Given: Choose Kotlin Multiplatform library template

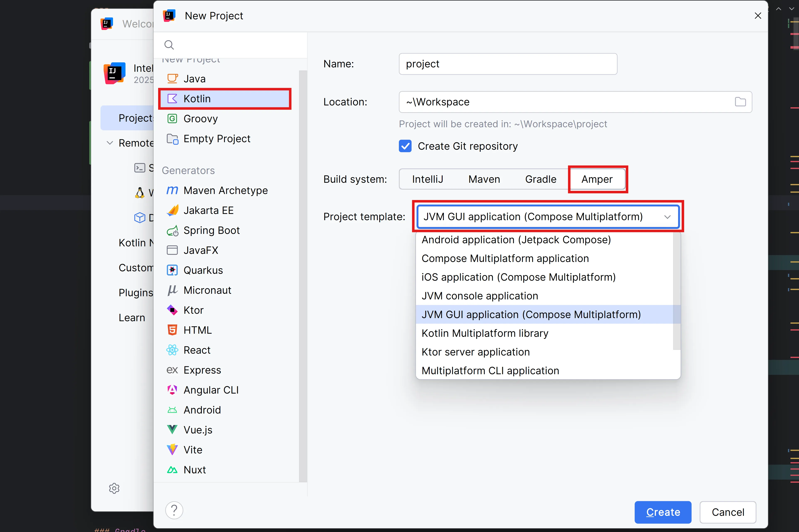Looking at the screenshot, I should coord(545,333).
